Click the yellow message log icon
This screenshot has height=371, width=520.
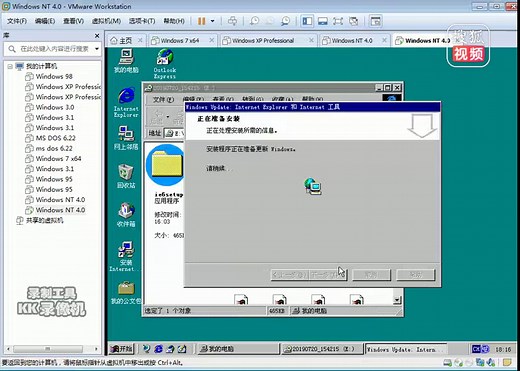(507, 362)
